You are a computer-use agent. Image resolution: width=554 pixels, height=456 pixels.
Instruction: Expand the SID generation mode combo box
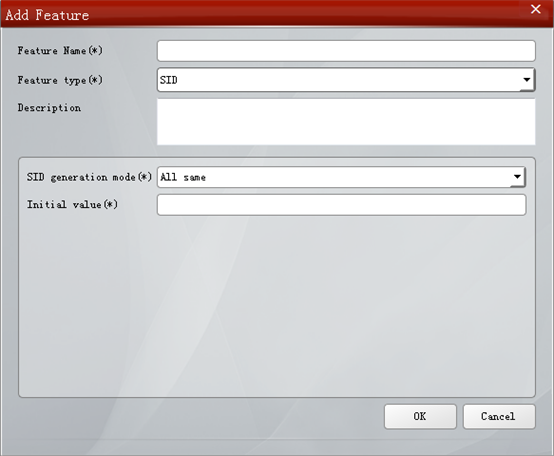coord(341,177)
